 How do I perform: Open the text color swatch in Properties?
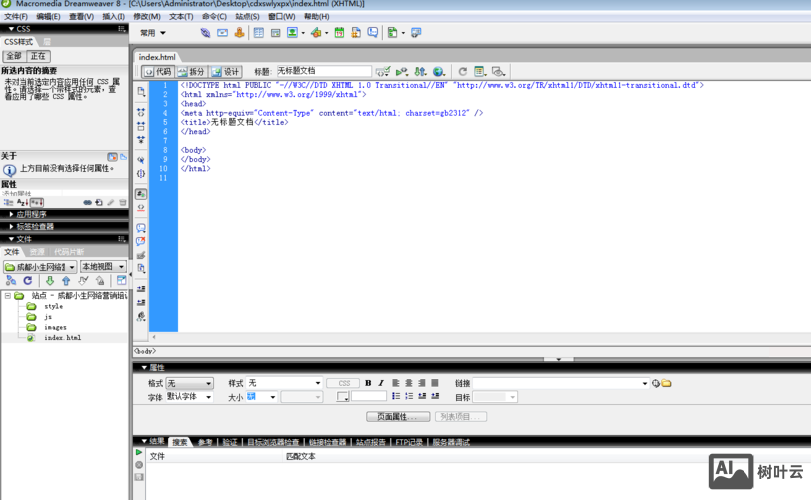coord(343,397)
